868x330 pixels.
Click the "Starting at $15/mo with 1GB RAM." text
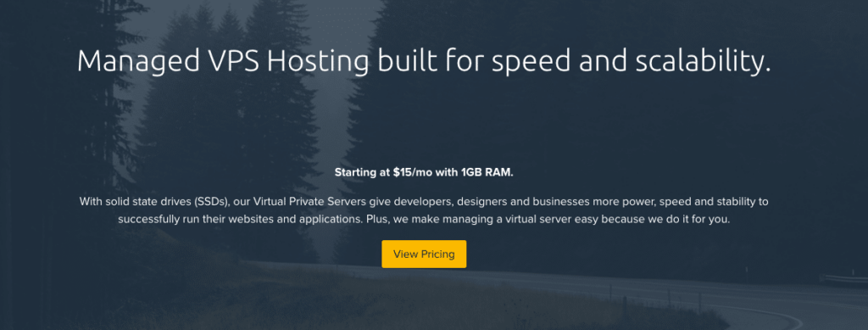tap(424, 172)
